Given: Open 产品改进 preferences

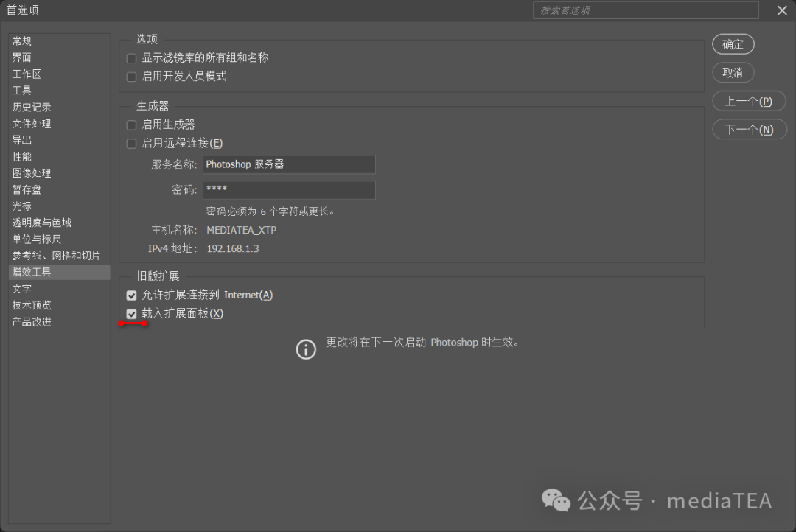Looking at the screenshot, I should tap(32, 321).
